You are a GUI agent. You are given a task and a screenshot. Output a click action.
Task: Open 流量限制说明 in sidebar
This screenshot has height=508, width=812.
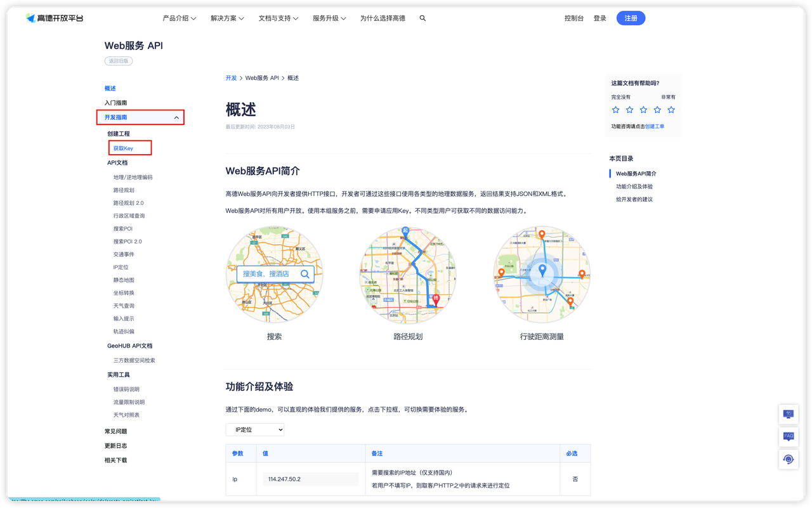pos(129,402)
